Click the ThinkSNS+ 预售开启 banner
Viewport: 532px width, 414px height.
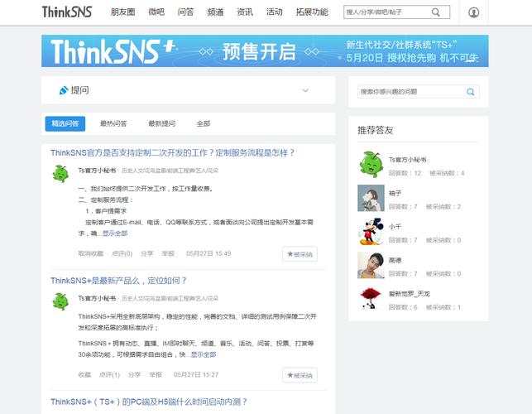265,51
